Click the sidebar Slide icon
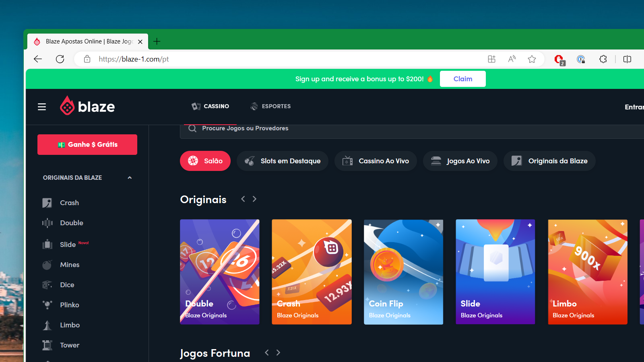The height and width of the screenshot is (362, 644). (47, 244)
